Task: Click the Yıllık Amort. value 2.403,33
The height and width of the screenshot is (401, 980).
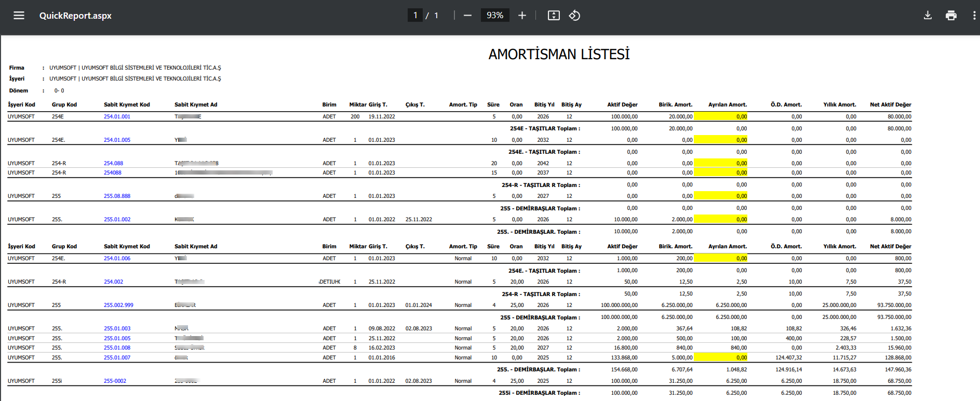Action: pos(846,348)
